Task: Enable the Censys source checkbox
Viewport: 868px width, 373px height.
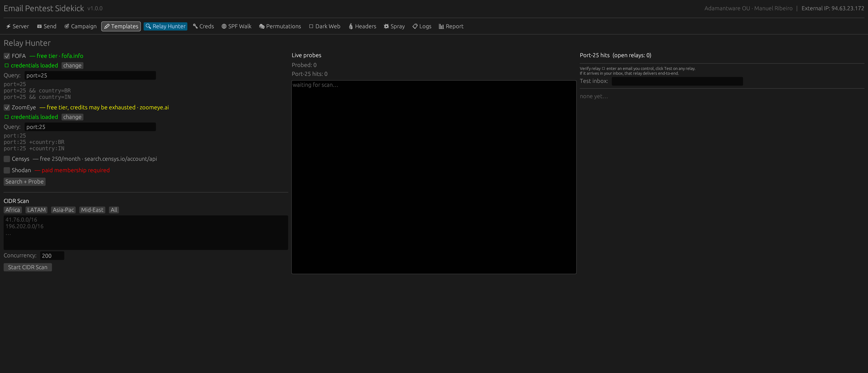Action: coord(7,159)
